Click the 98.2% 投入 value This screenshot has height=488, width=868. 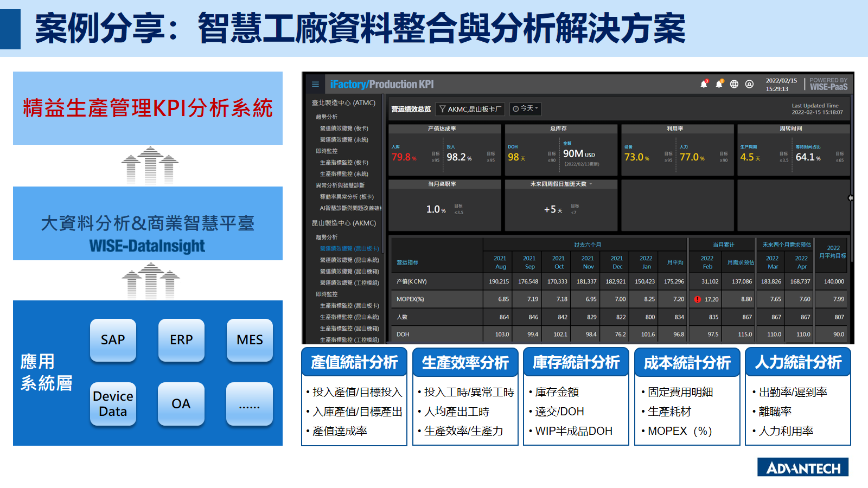point(459,157)
